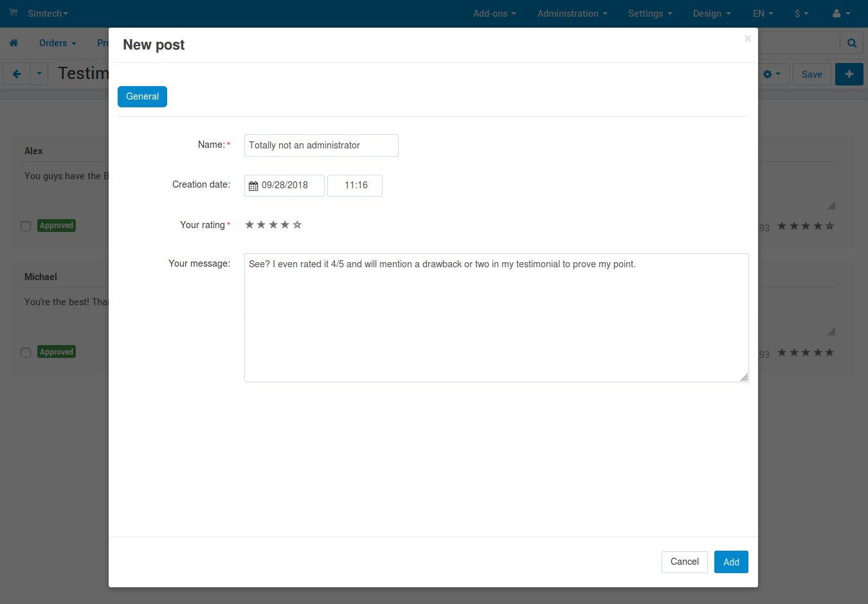The width and height of the screenshot is (868, 604).
Task: Set rating to one star in dialog
Action: tap(249, 225)
